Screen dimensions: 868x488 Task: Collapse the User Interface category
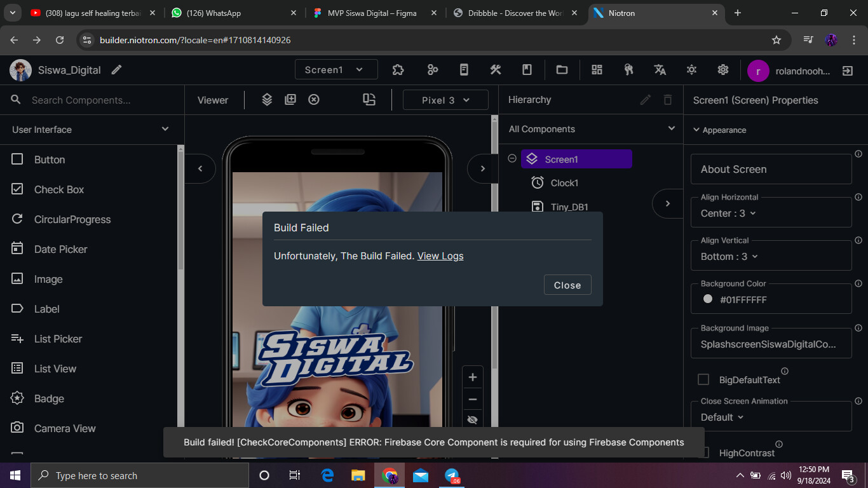pyautogui.click(x=92, y=129)
